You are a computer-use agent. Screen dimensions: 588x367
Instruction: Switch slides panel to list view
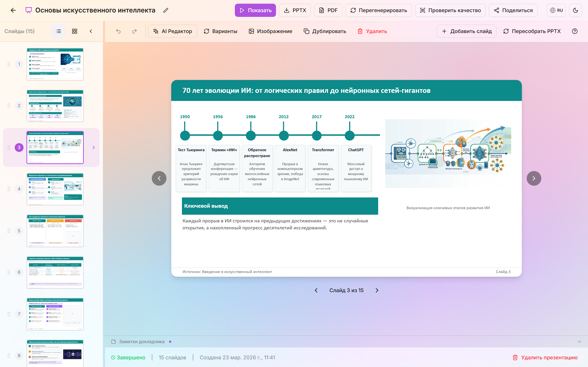tap(58, 31)
